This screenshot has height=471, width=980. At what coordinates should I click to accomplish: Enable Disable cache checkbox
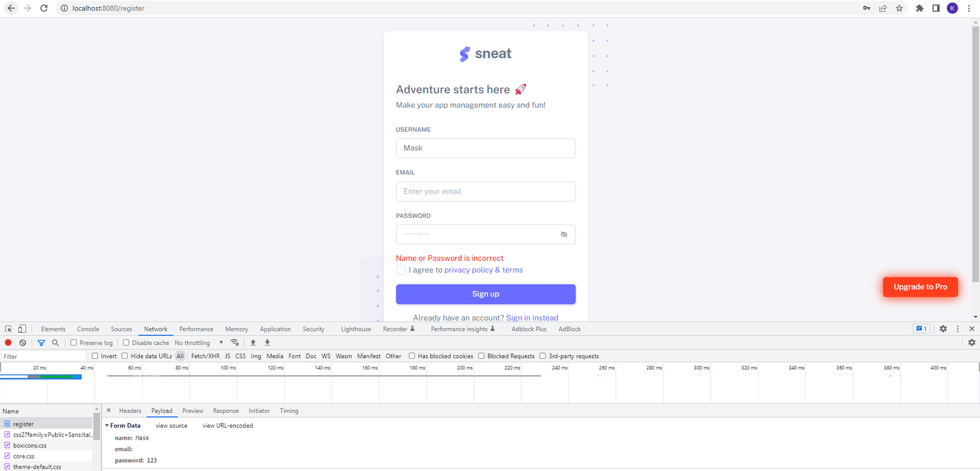pyautogui.click(x=126, y=343)
